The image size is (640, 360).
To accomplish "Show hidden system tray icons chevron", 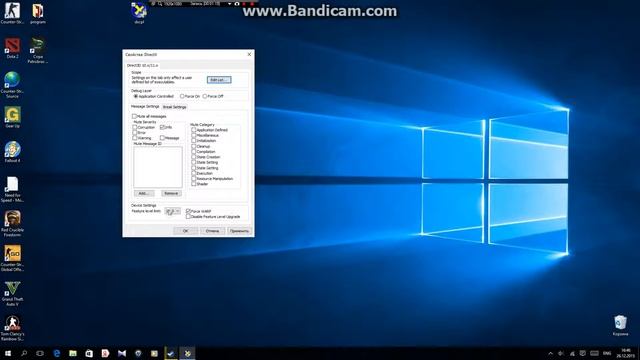I will tap(550, 353).
